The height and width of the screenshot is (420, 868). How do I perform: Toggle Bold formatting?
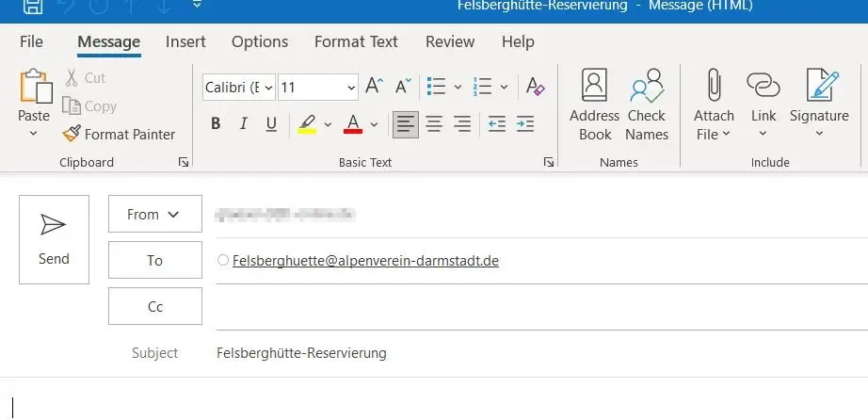tap(216, 123)
